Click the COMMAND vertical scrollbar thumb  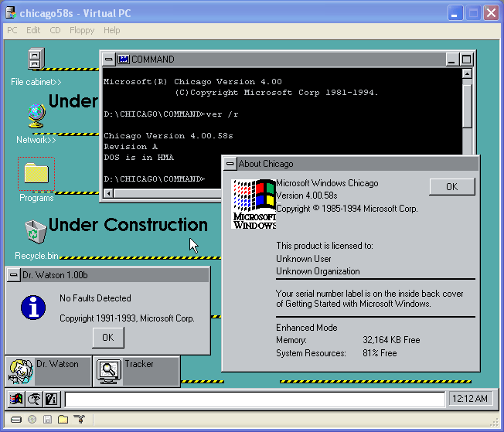pyautogui.click(x=467, y=106)
